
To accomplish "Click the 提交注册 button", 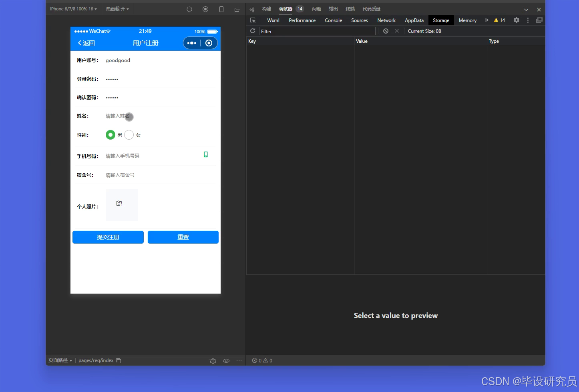I will click(108, 237).
